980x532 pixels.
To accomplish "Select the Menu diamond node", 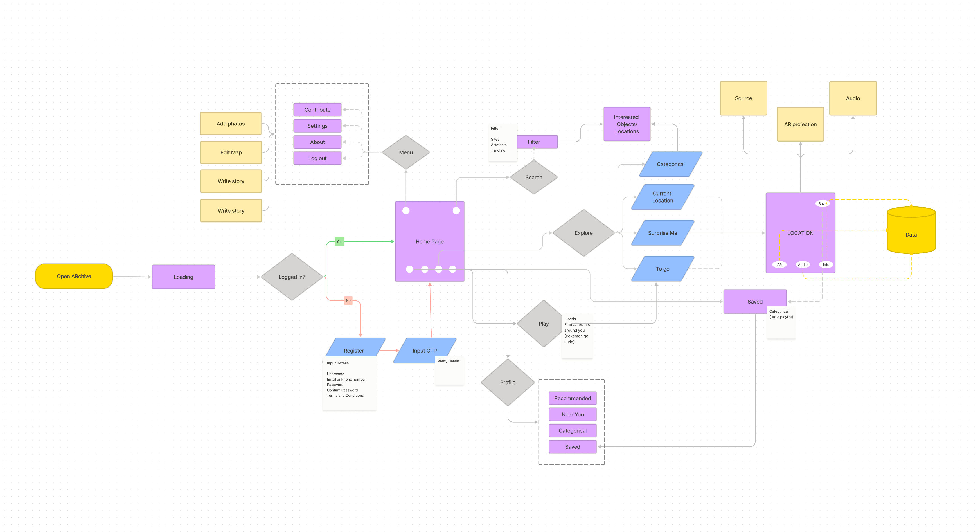I will (405, 152).
